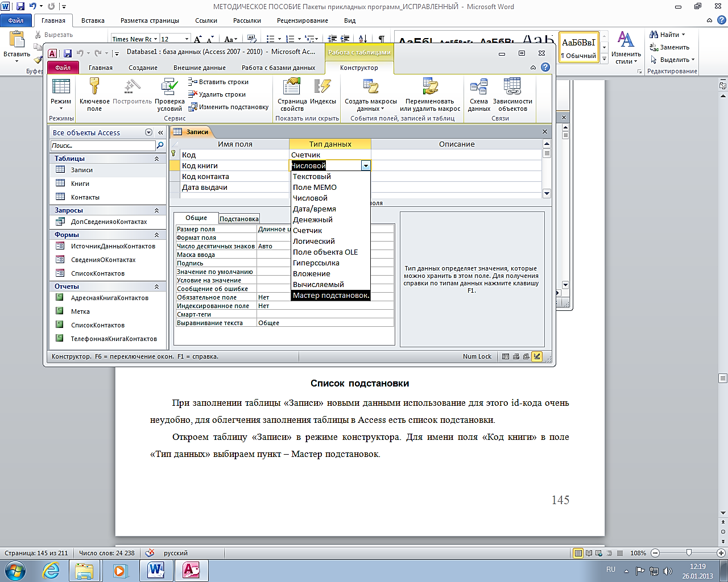Viewport: 728px width, 582px height.
Task: Open the АдреснаяКнигаКонтактов report
Action: (108, 298)
